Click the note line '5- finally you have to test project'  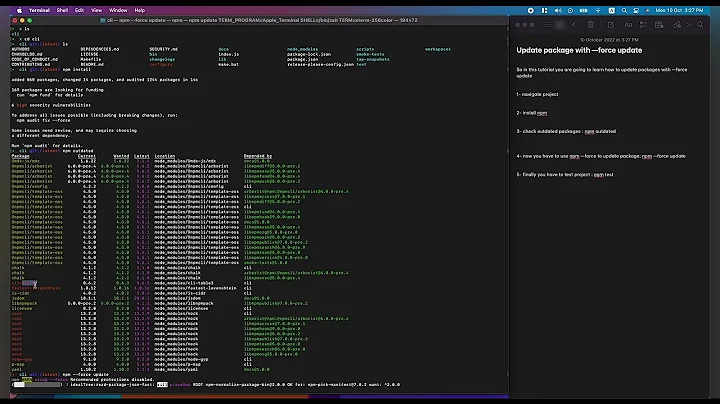pyautogui.click(x=565, y=174)
